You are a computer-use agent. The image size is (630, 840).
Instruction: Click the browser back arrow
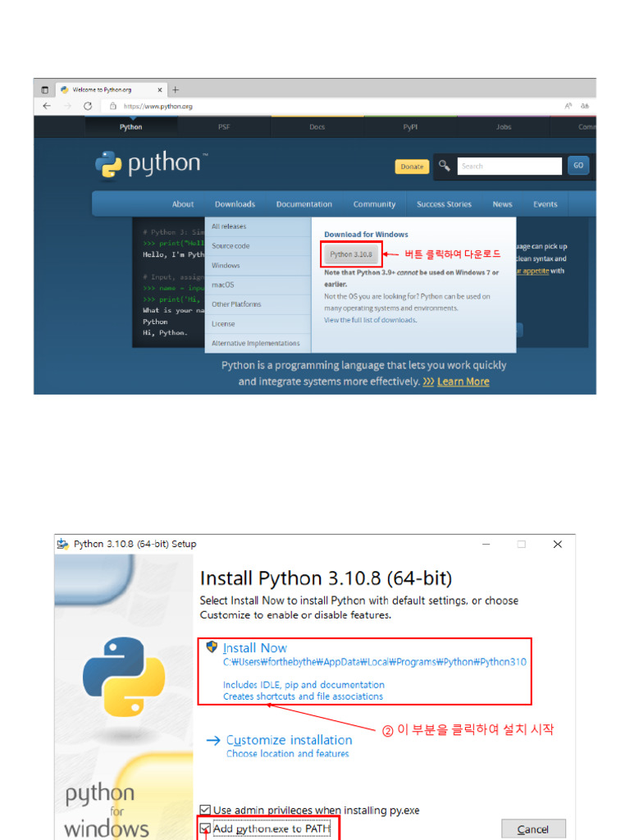pyautogui.click(x=47, y=106)
